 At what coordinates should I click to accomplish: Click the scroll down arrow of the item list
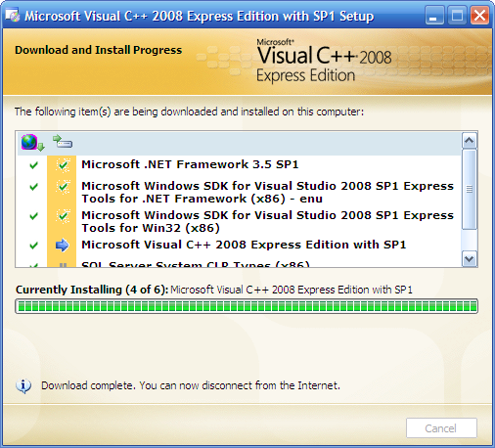[x=470, y=259]
